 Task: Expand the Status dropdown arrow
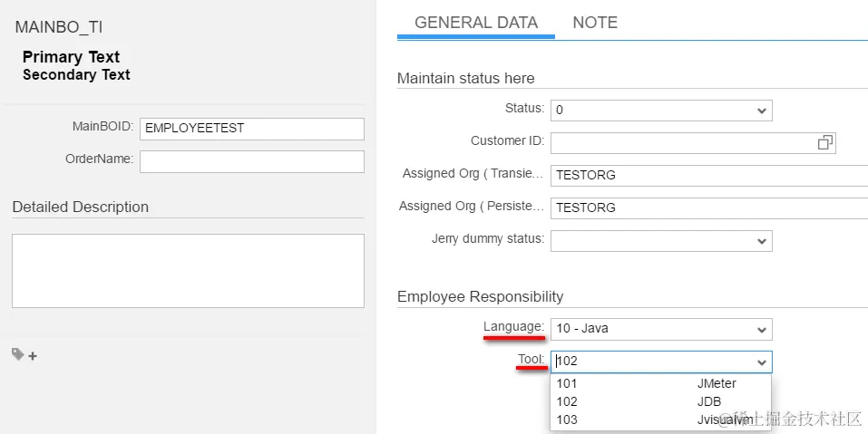pos(761,111)
